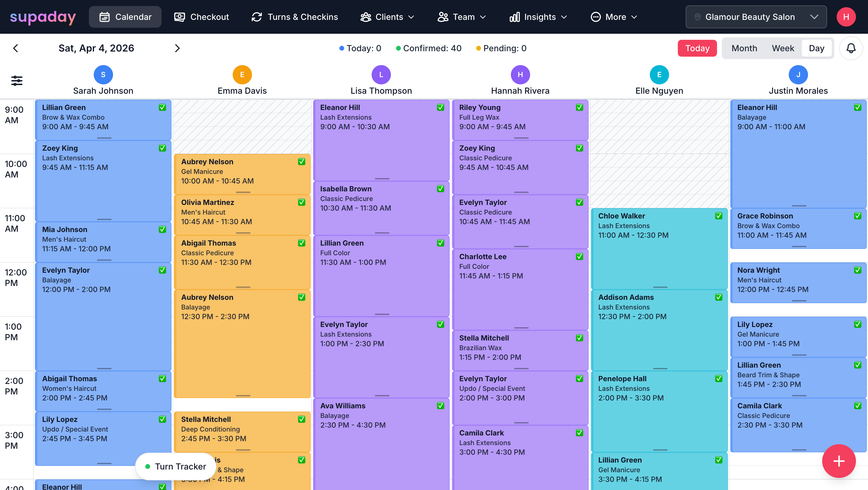Go to the previous day arrow
Screen dimensions: 868x490
[15, 48]
